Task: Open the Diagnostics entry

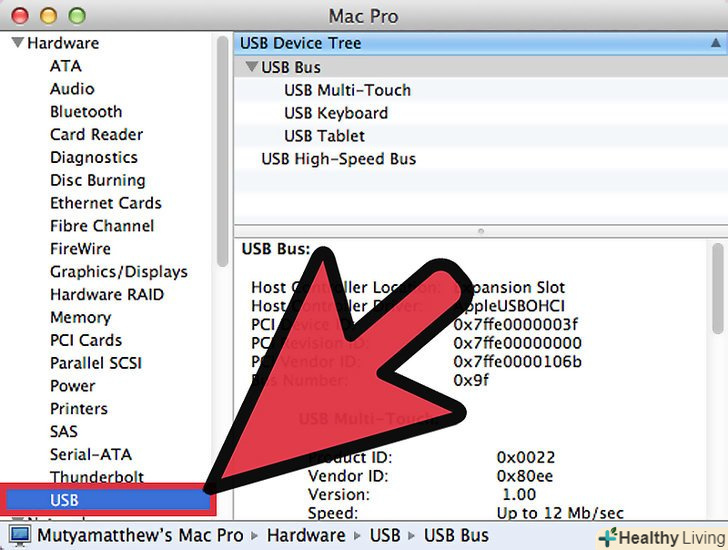Action: click(93, 158)
